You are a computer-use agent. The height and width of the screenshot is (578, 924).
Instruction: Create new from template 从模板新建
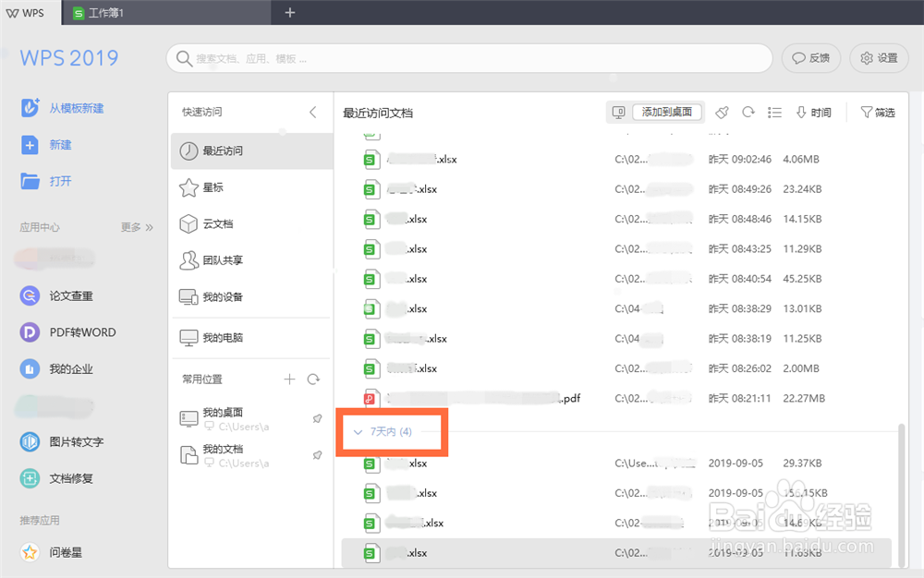62,108
